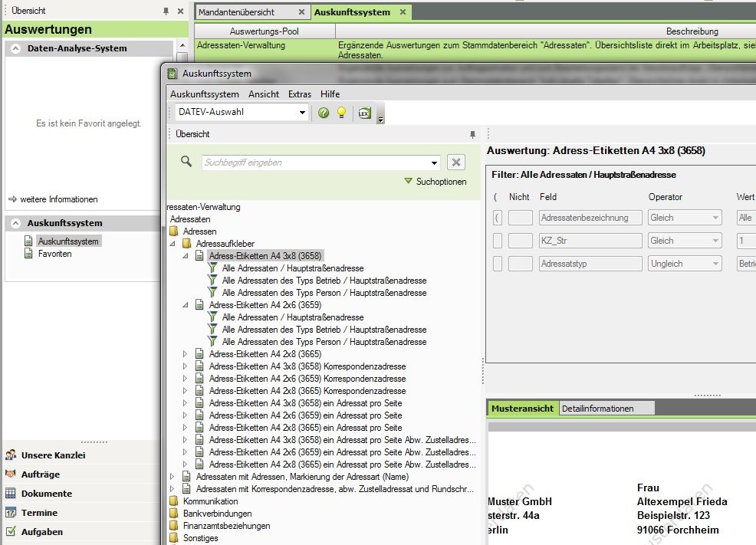The height and width of the screenshot is (545, 756).
Task: Click the Favoriten document icon in sidebar
Action: (28, 254)
